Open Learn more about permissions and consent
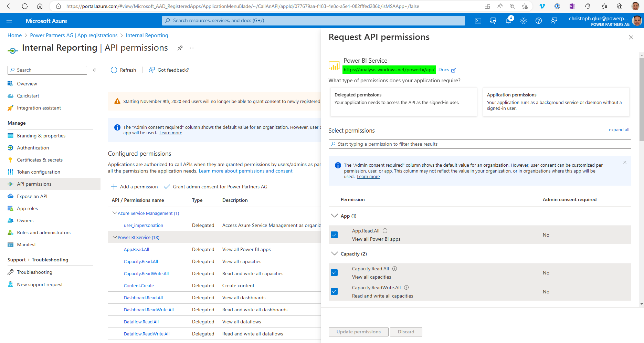The width and height of the screenshot is (644, 343). (245, 171)
